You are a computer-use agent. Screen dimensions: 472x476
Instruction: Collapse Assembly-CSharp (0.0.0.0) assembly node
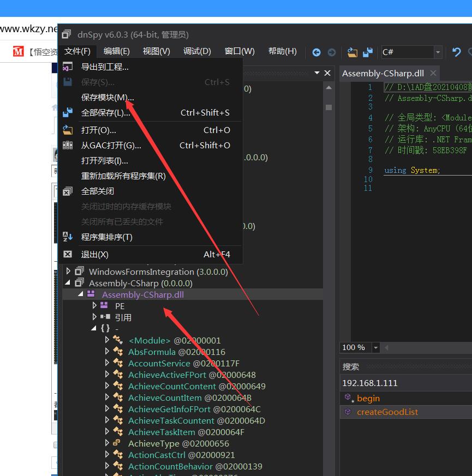[68, 283]
